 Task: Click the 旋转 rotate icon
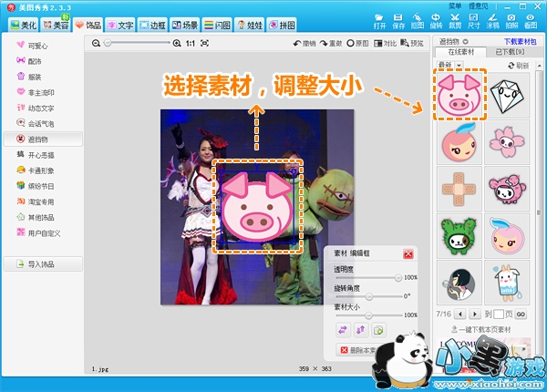(436, 21)
